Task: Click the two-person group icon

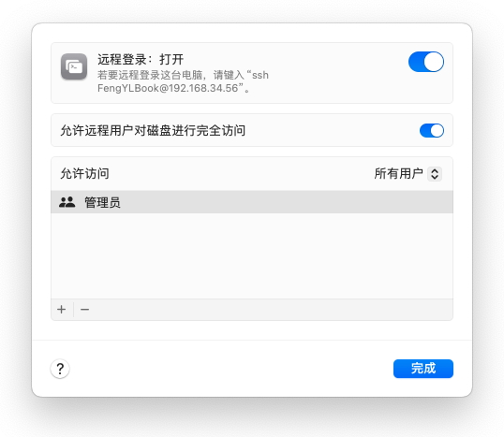Action: [67, 202]
